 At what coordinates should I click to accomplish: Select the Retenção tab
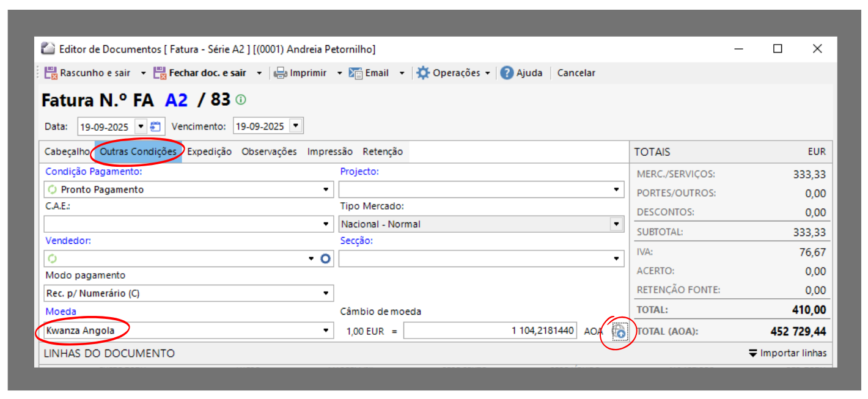(383, 152)
